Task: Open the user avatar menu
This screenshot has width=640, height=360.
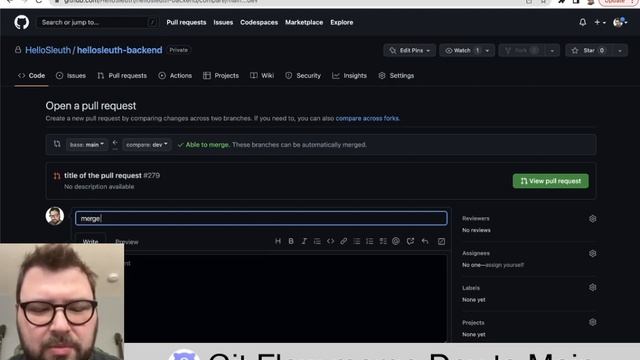Action: 620,22
